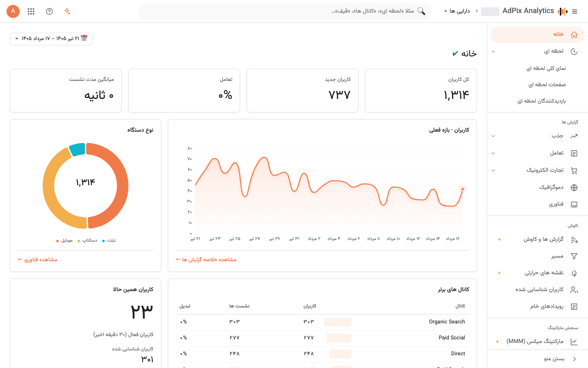The width and height of the screenshot is (588, 368).
Task: Click بستن منو to collapse sidebar
Action: tap(537, 359)
